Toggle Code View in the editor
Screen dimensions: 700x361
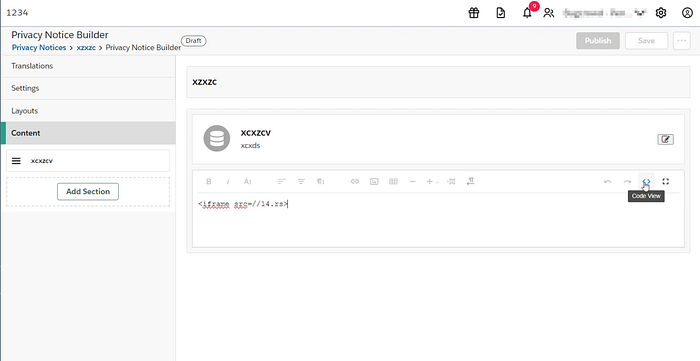coord(646,181)
